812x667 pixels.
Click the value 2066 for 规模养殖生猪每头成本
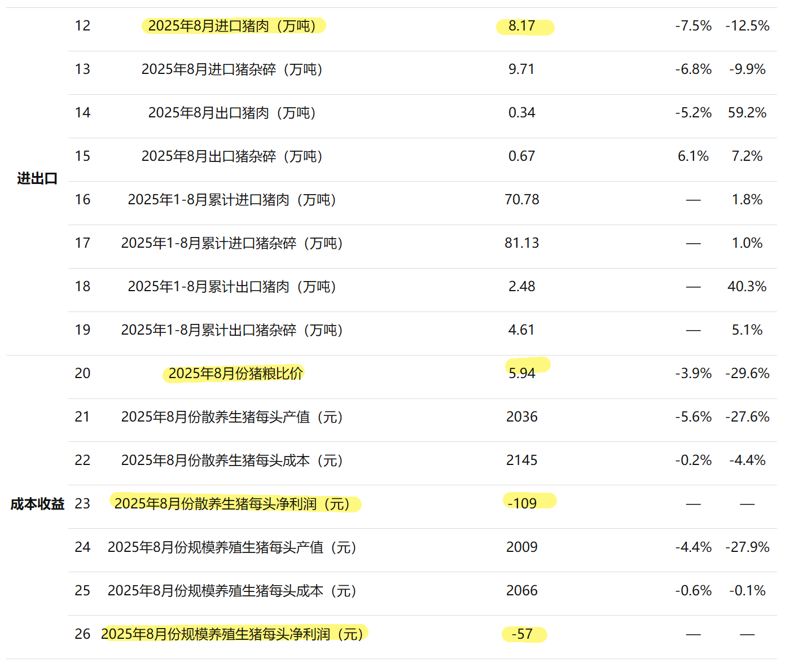(x=521, y=591)
